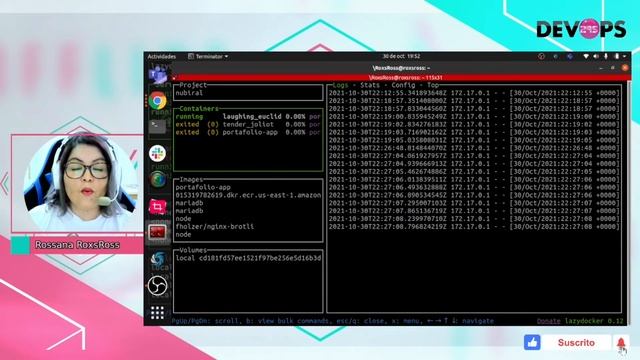Screen dimensions: 640x360
Task: Launch the pink screenshot crop tool
Action: [x=158, y=207]
